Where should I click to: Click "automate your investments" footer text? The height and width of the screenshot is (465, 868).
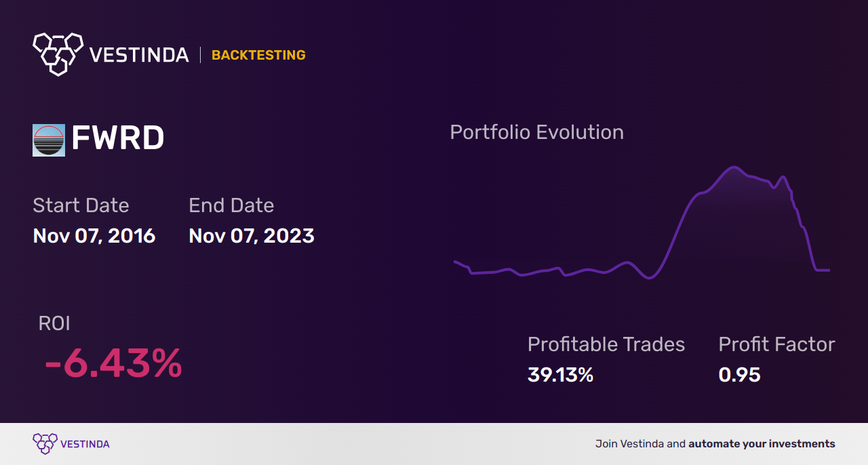pos(762,444)
